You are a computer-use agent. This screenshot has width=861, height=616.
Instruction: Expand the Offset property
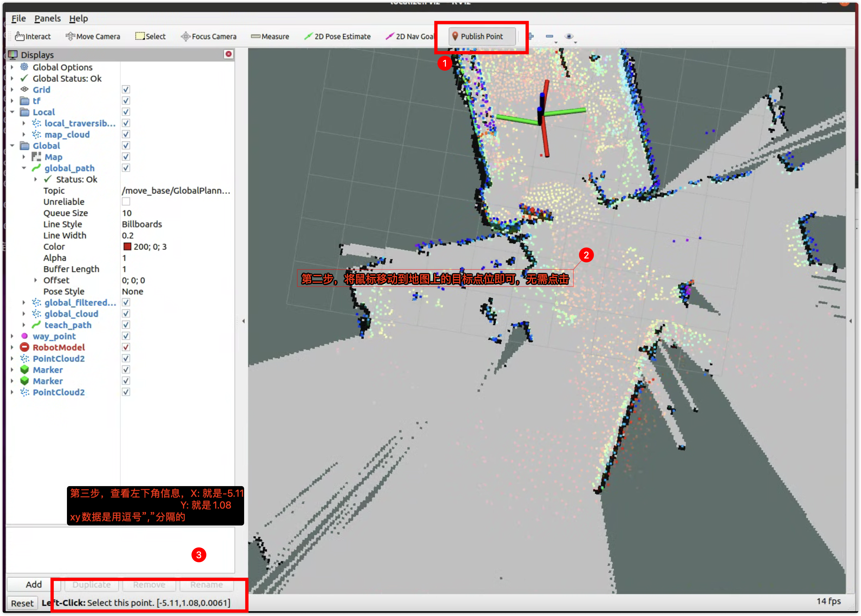pos(36,280)
